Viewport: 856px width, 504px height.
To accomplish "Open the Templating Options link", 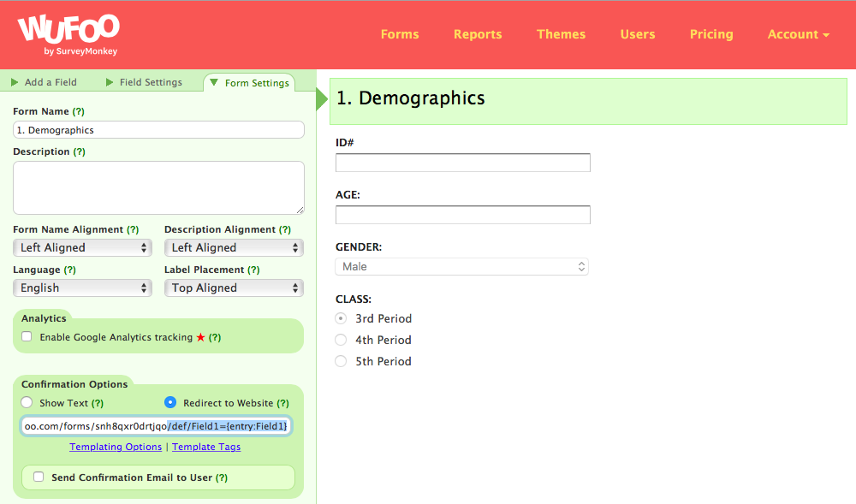I will [x=116, y=447].
